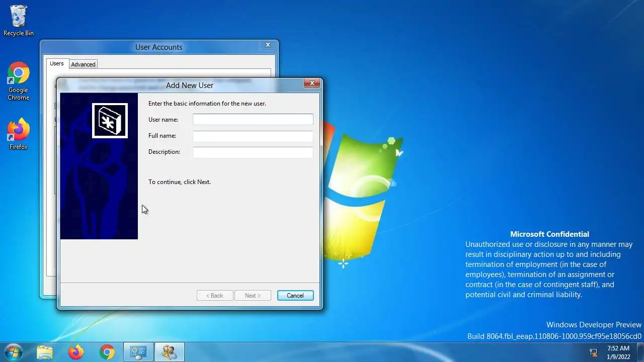644x362 pixels.
Task: Click the Full name input field
Action: (253, 136)
